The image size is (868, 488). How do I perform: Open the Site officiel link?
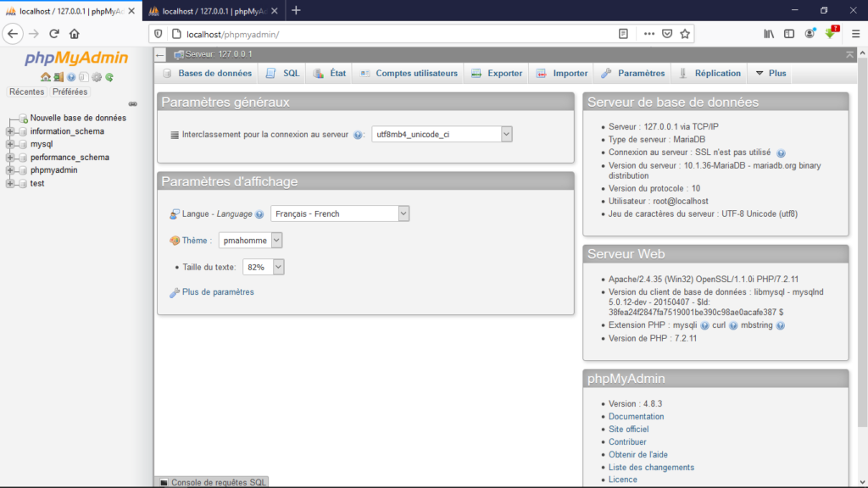click(x=628, y=430)
